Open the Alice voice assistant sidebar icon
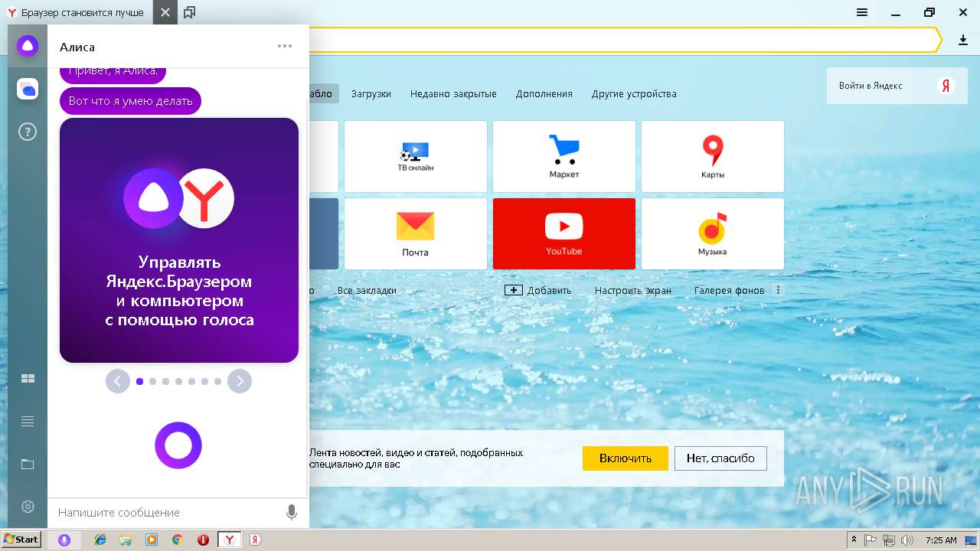This screenshot has width=980, height=551. (28, 46)
